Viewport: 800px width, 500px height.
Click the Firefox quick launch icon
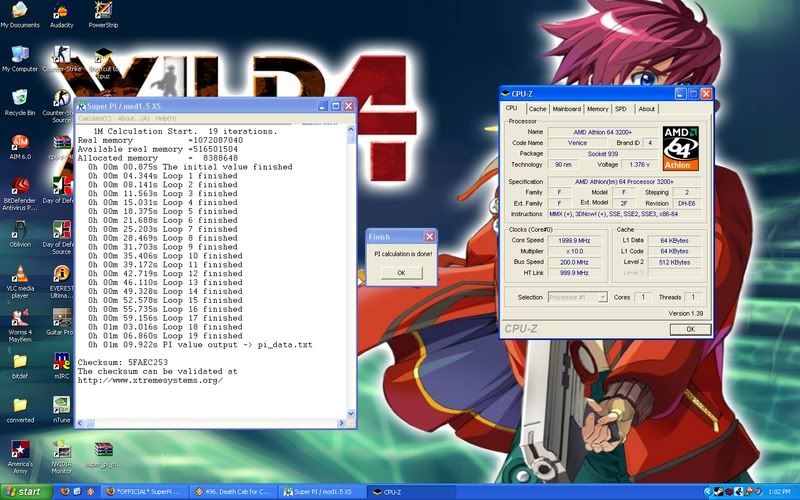click(x=64, y=492)
